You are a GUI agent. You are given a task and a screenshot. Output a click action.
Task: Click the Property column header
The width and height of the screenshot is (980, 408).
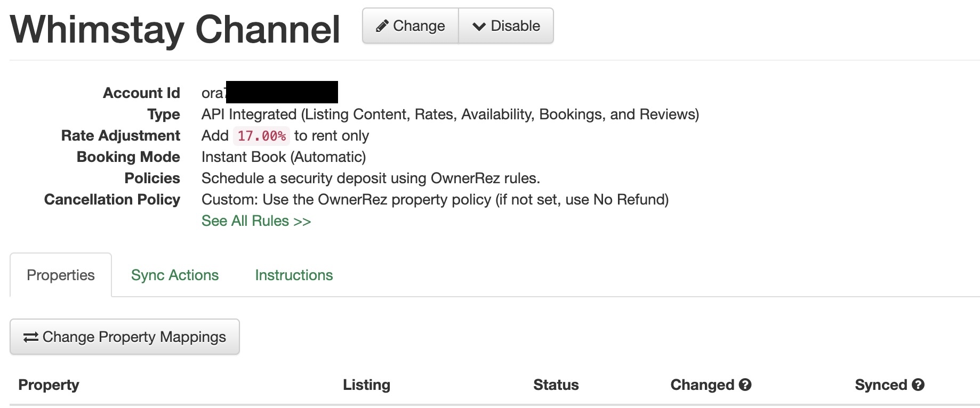49,385
